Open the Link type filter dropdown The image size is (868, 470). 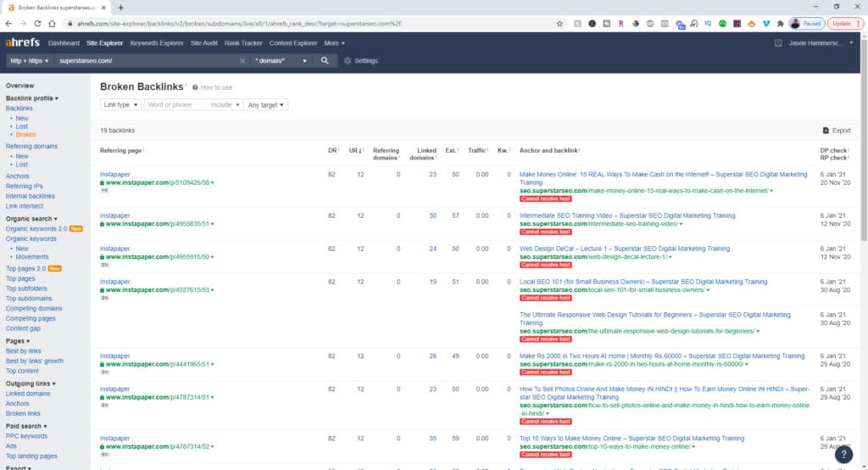pos(120,104)
